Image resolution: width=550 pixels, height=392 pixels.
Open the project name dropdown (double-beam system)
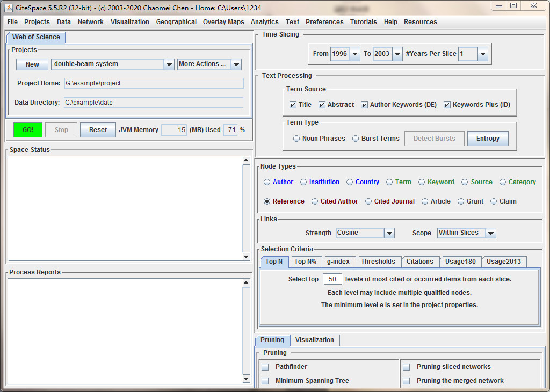[169, 64]
